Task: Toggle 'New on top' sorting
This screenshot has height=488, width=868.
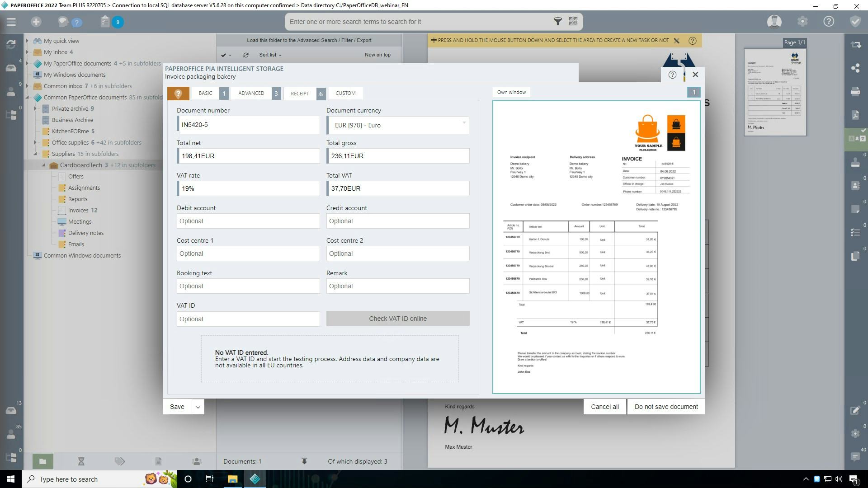Action: [378, 55]
